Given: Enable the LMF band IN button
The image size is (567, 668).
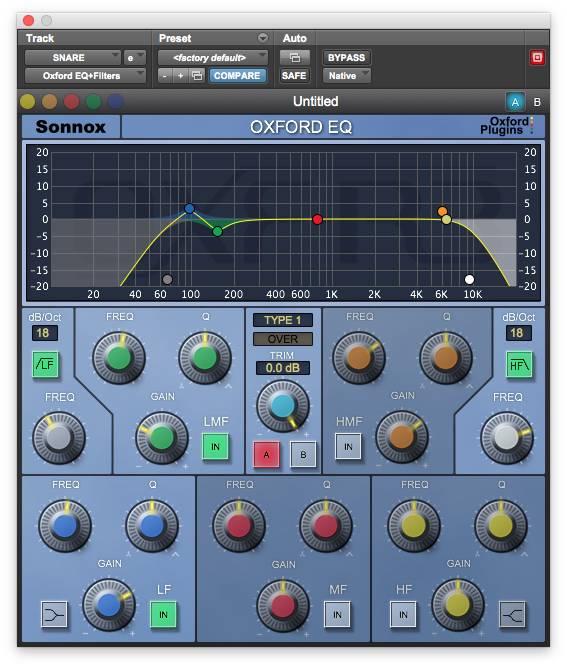Looking at the screenshot, I should point(215,446).
